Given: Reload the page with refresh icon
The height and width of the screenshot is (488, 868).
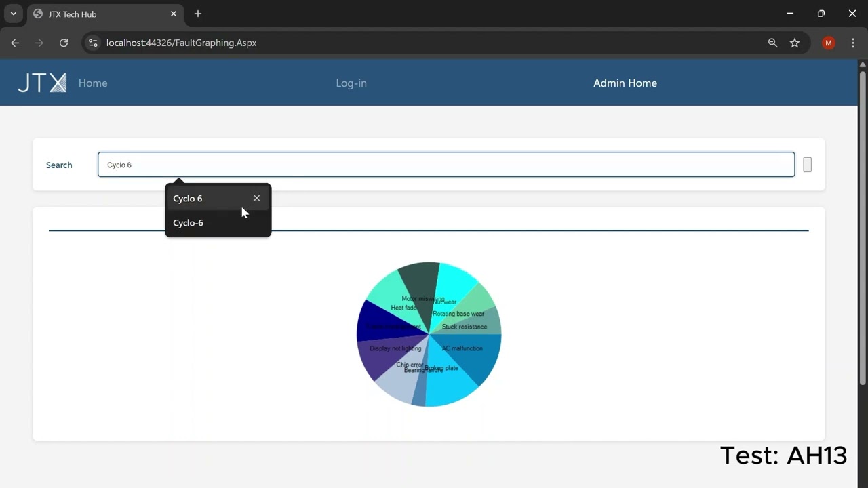Looking at the screenshot, I should coord(64,43).
